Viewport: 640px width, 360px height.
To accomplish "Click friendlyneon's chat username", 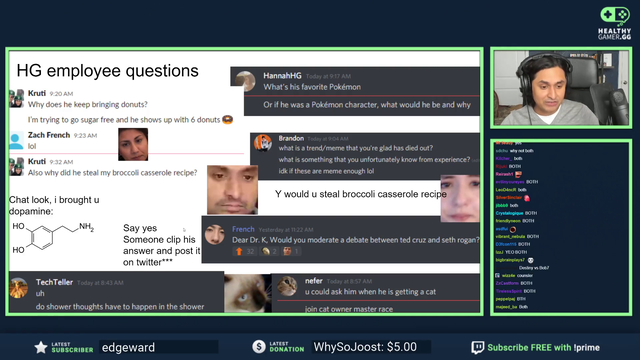I will (508, 221).
